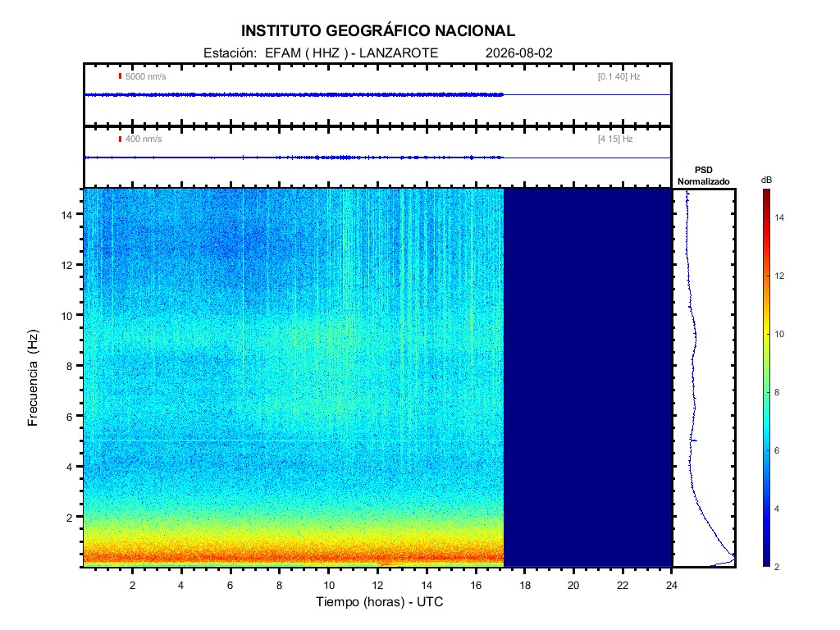This screenshot has width=840, height=630.
Task: Click the Tiempo (horas) - UTC axis label
Action: pos(379,601)
